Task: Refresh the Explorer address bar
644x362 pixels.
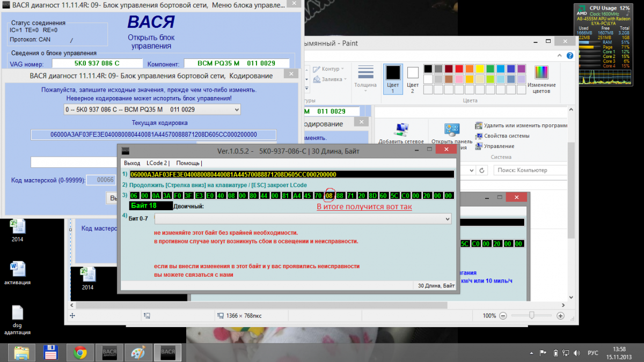Action: pos(482,170)
